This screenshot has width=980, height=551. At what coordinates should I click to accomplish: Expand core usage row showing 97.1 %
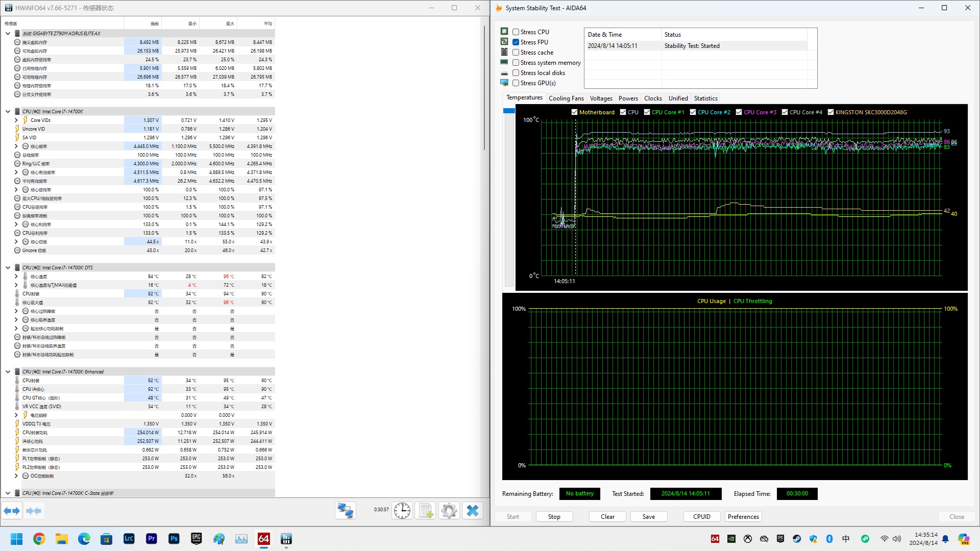[x=16, y=189]
